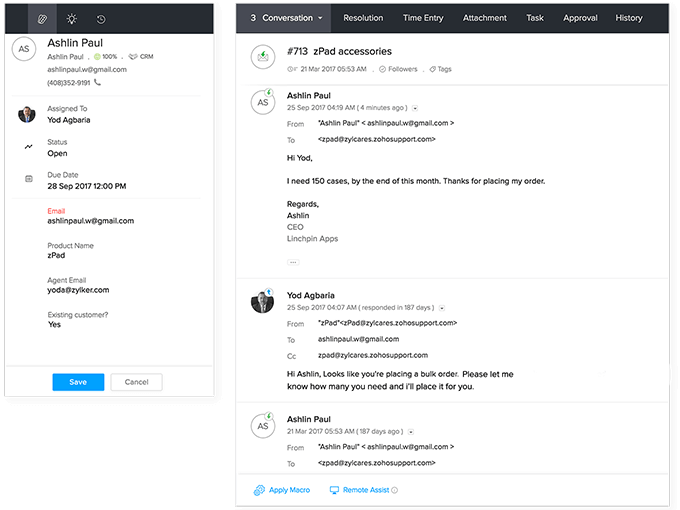Click the phone icon beside (408)352-9191

coord(99,83)
